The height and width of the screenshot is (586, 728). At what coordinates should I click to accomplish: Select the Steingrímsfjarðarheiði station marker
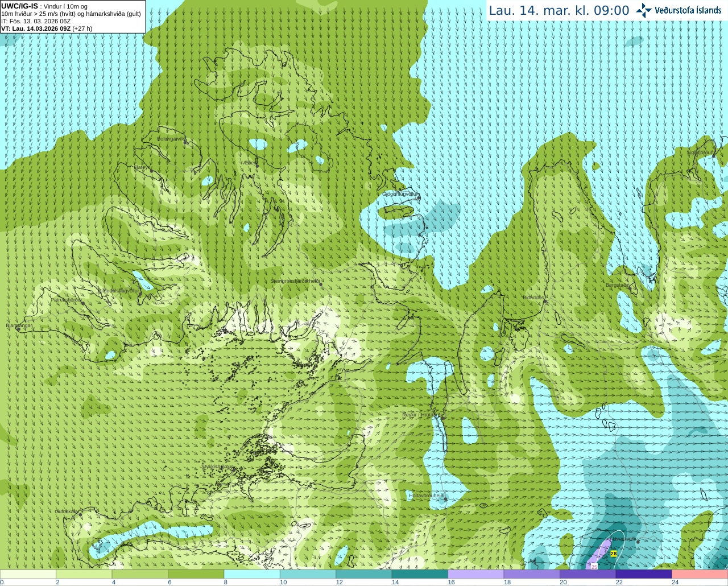321,283
